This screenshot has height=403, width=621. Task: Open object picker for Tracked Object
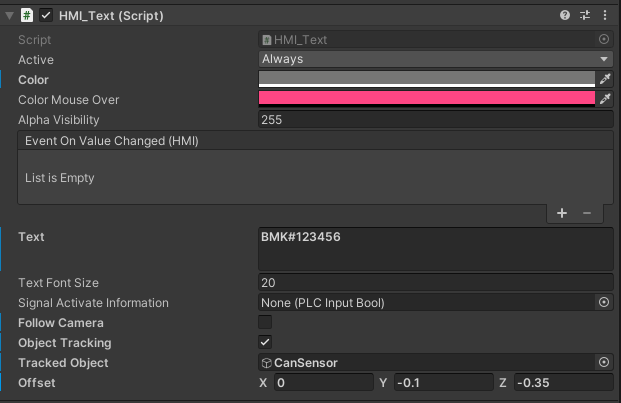click(603, 362)
